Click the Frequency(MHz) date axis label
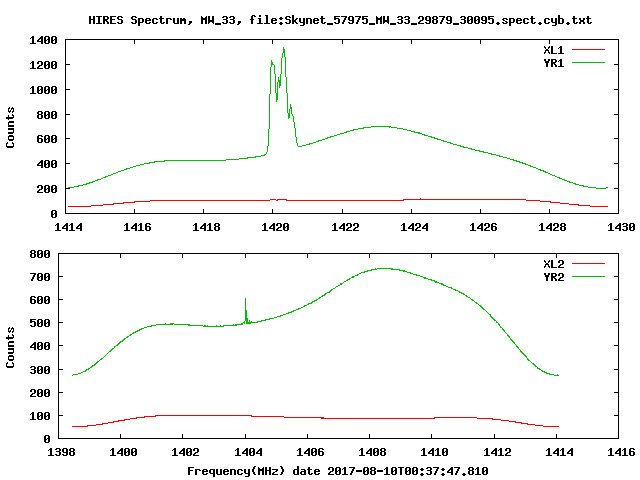 click(338, 471)
